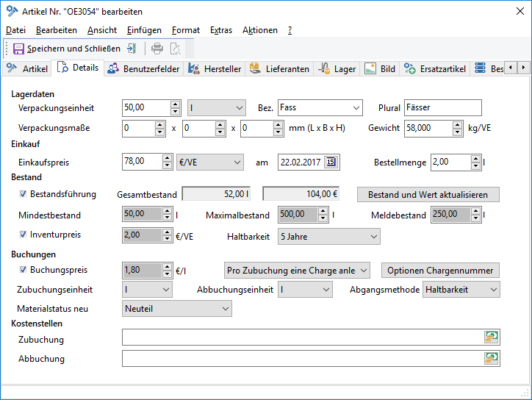Decrease Meldebestand with down arrow
The width and height of the screenshot is (532, 400).
475,218
